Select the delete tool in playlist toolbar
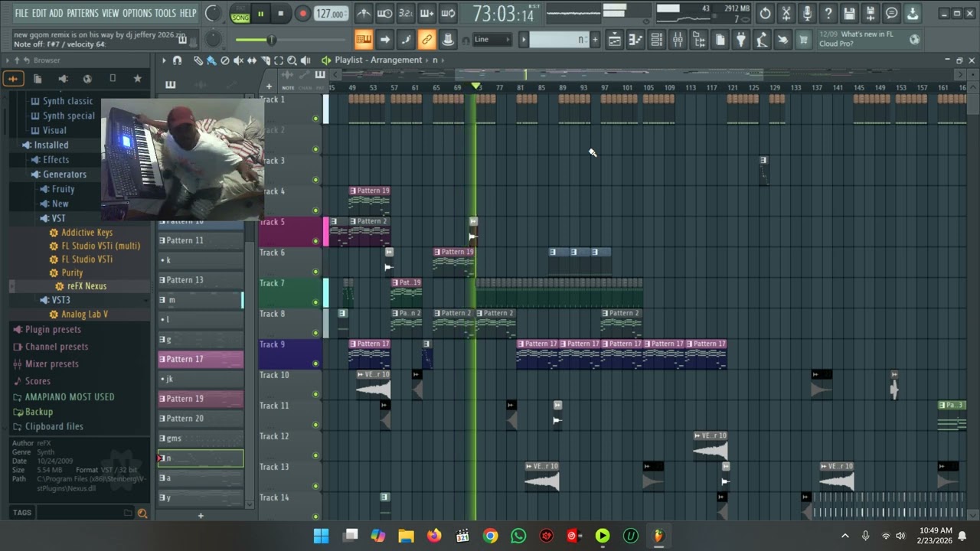This screenshot has height=551, width=980. pos(224,60)
